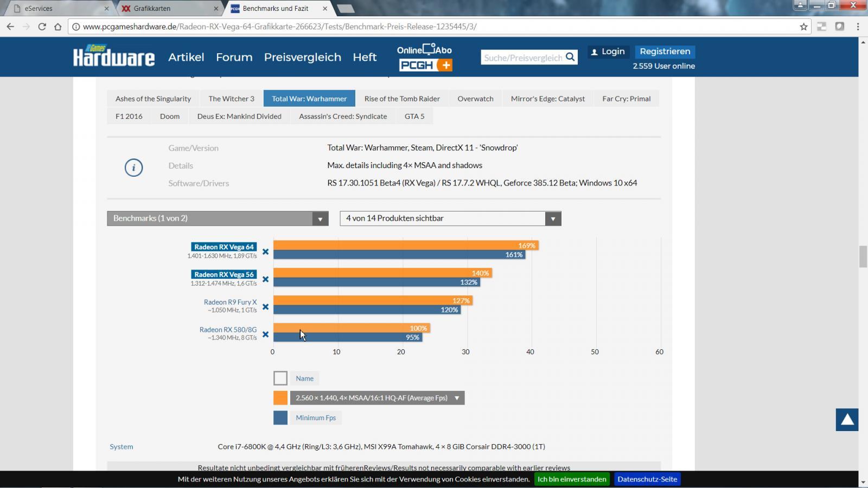
Task: Select the Total War: Warhammer tab
Action: tap(309, 99)
